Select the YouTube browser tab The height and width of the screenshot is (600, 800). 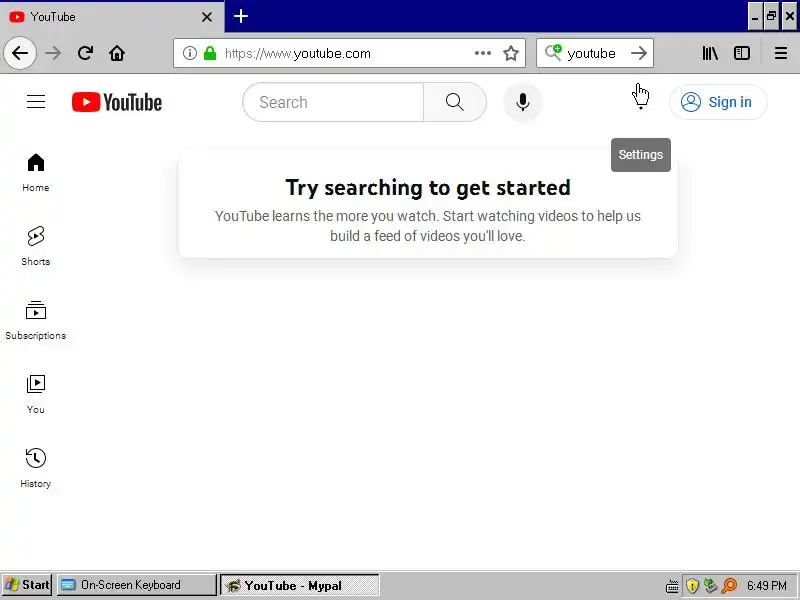(112, 17)
